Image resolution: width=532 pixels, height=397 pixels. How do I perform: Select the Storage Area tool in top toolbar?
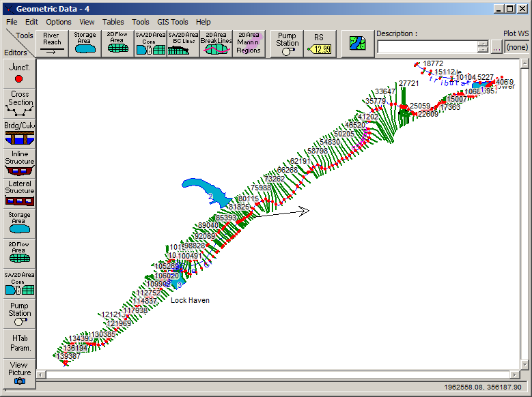(85, 44)
